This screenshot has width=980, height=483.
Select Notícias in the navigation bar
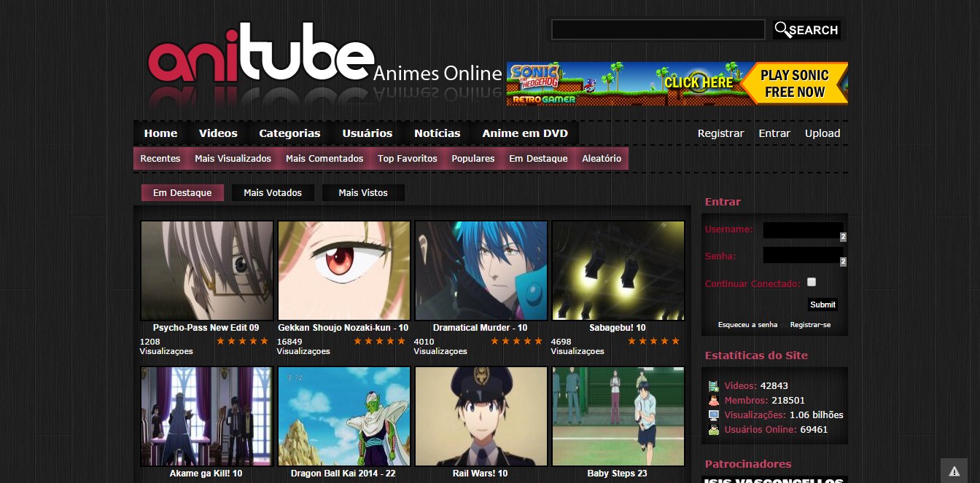(x=437, y=133)
